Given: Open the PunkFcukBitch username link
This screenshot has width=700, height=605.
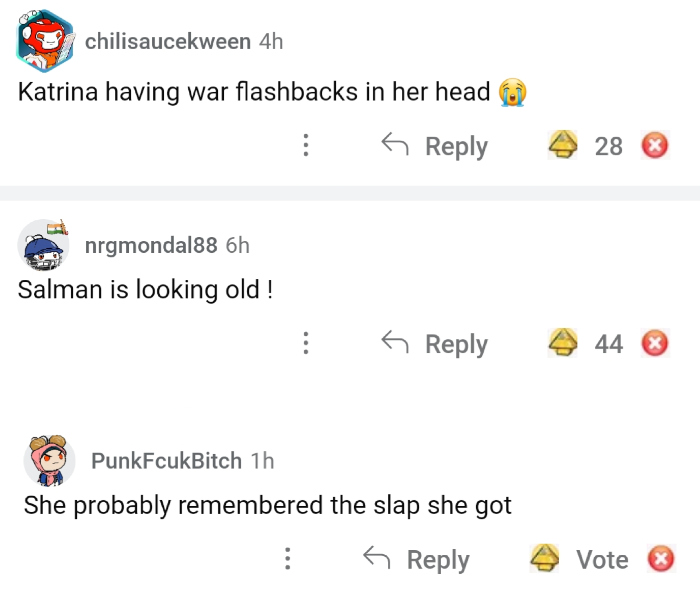Looking at the screenshot, I should tap(166, 460).
